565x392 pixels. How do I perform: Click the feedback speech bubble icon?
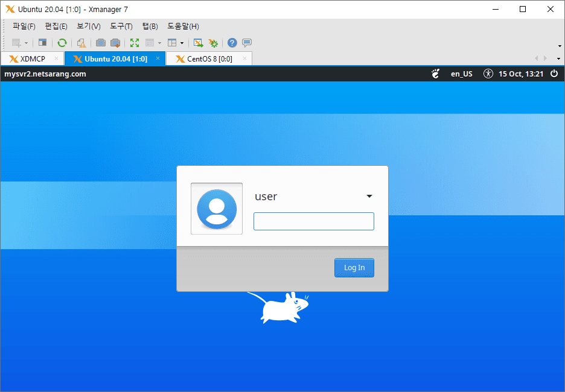pyautogui.click(x=247, y=43)
